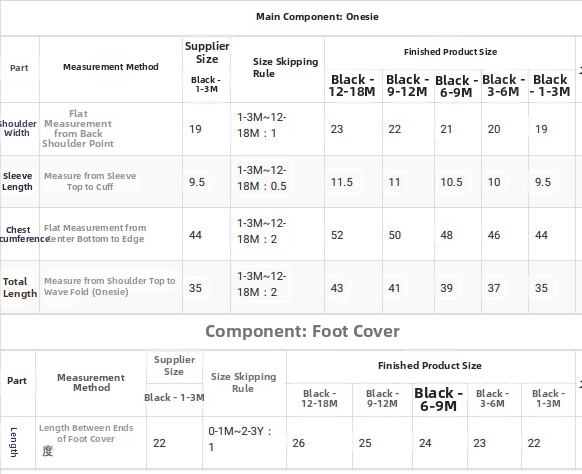Click the foot cover Black - 1-3M value 22 at far right
Image resolution: width=582 pixels, height=474 pixels.
534,443
